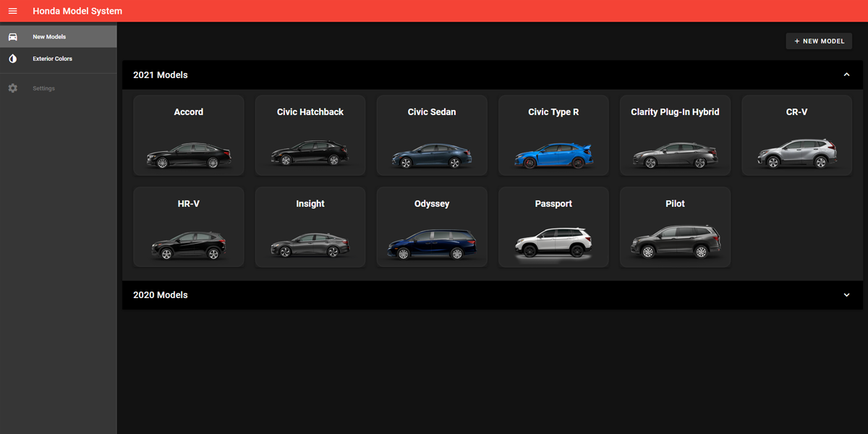Open the Pilot car image
The image size is (868, 434).
(x=675, y=242)
